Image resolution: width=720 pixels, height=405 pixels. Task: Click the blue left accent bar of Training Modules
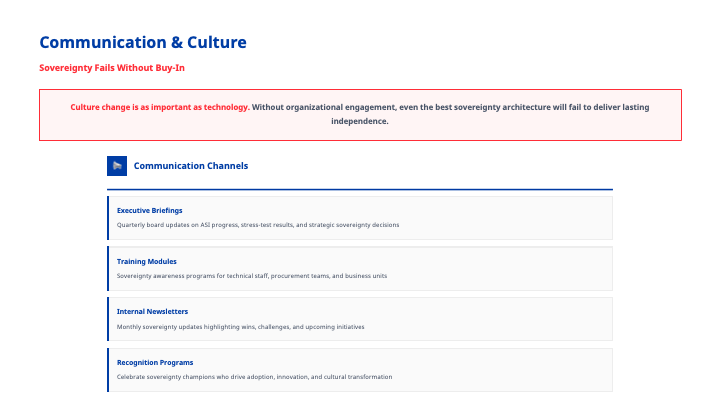pyautogui.click(x=108, y=268)
